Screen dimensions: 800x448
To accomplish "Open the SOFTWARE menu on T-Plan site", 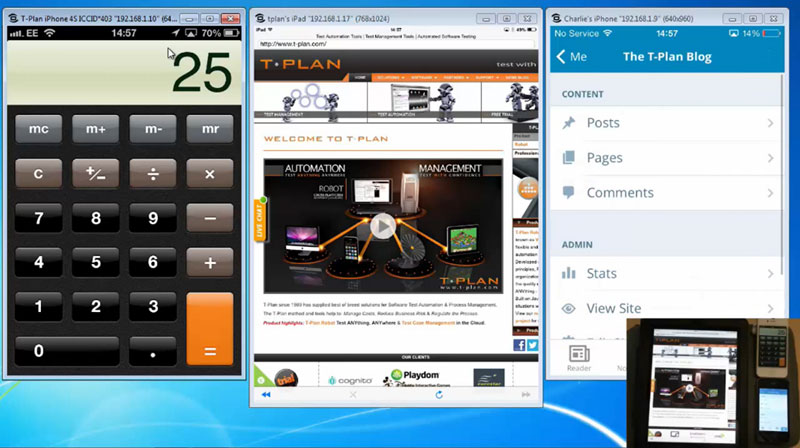I will pos(424,78).
